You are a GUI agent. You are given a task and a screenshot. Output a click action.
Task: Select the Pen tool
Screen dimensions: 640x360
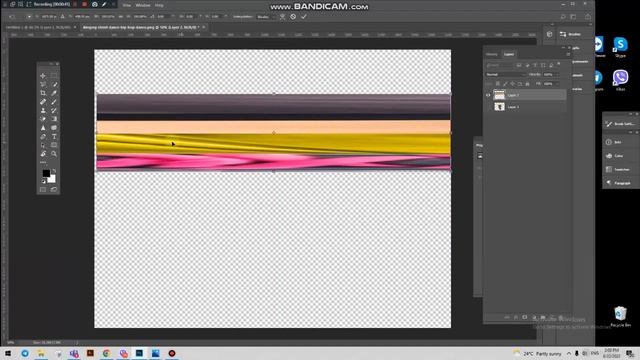pyautogui.click(x=43, y=137)
